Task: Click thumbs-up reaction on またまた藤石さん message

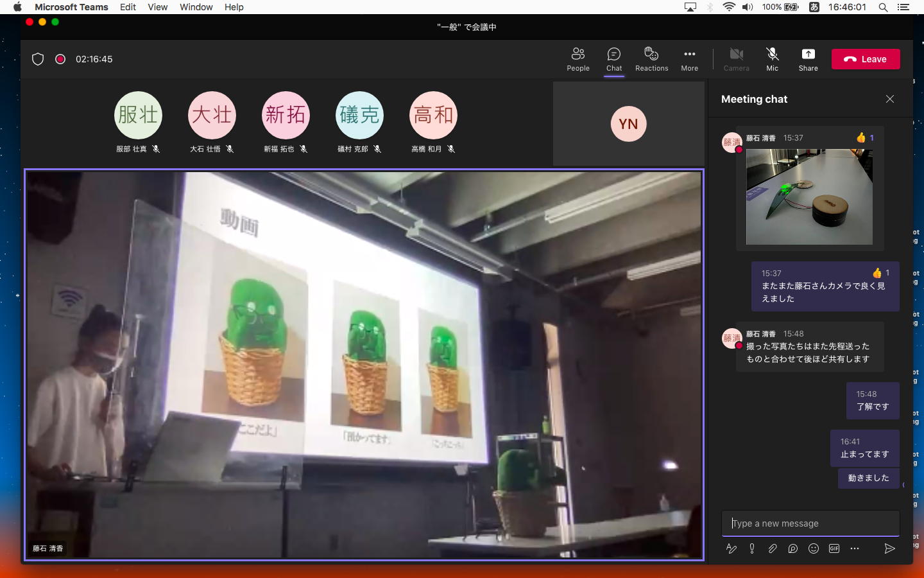Action: (x=881, y=273)
